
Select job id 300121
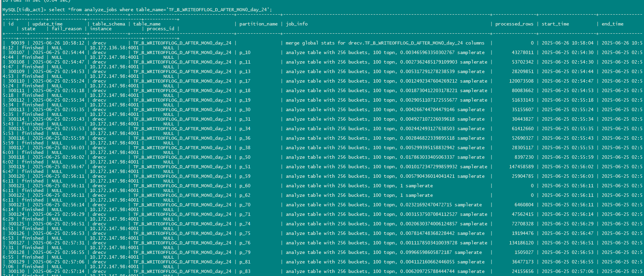click(x=16, y=186)
